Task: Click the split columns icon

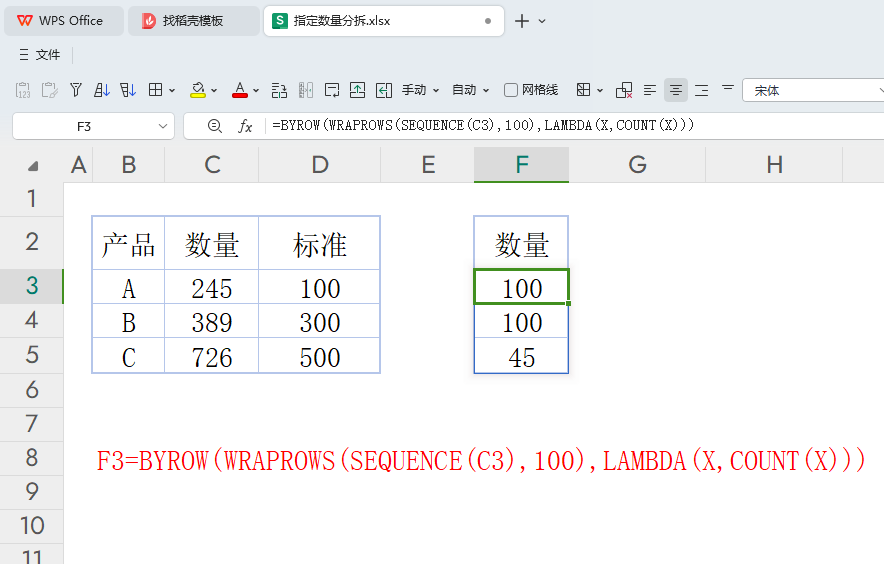Action: [x=306, y=90]
